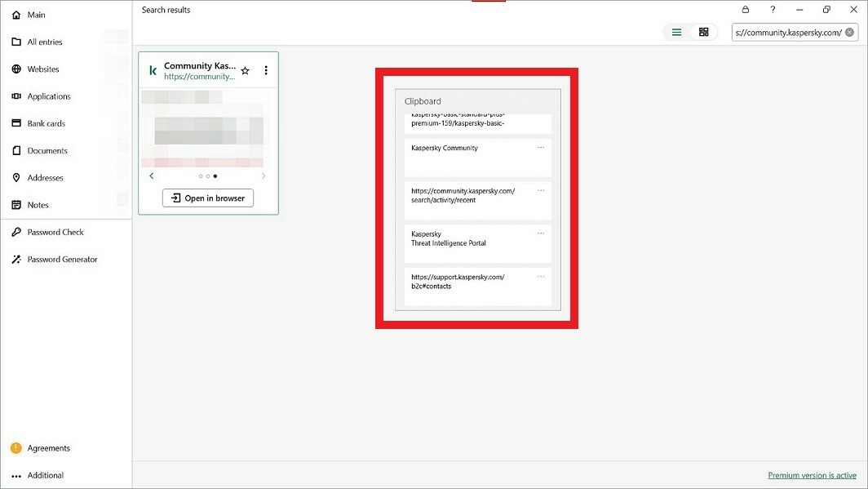868x489 pixels.
Task: Click the Password Check key icon
Action: [x=16, y=232]
